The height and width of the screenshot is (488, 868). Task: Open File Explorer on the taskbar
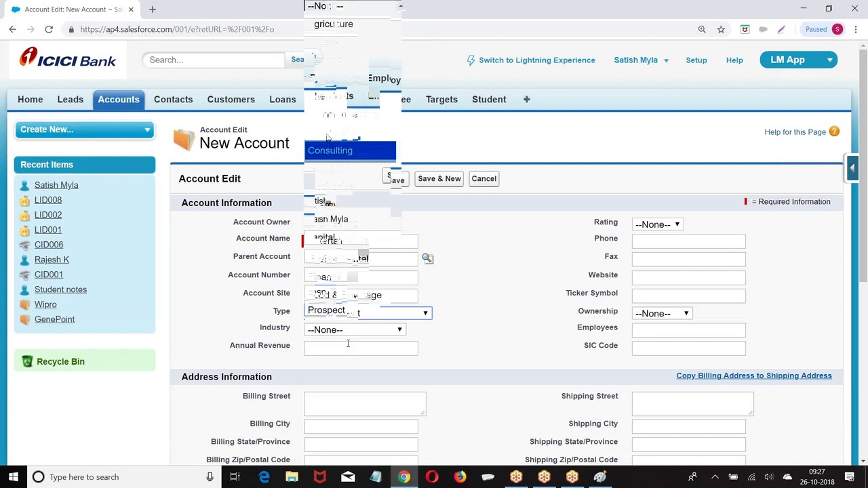point(292,476)
